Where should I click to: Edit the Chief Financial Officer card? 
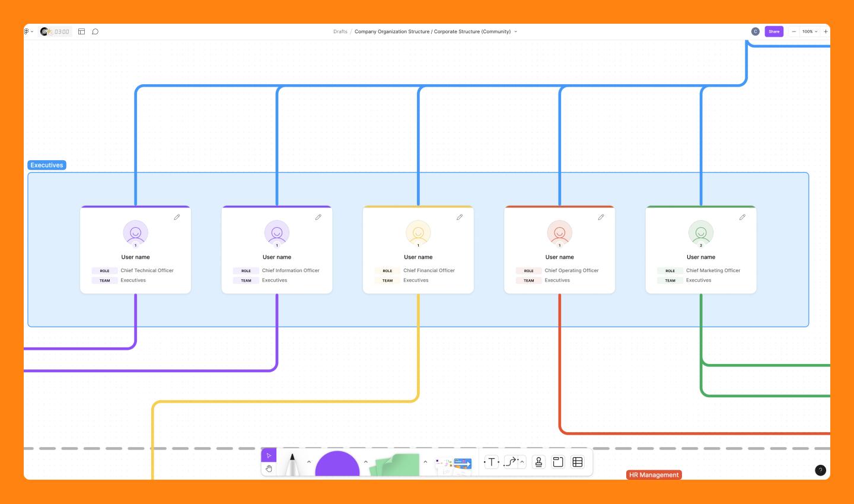[x=460, y=217]
